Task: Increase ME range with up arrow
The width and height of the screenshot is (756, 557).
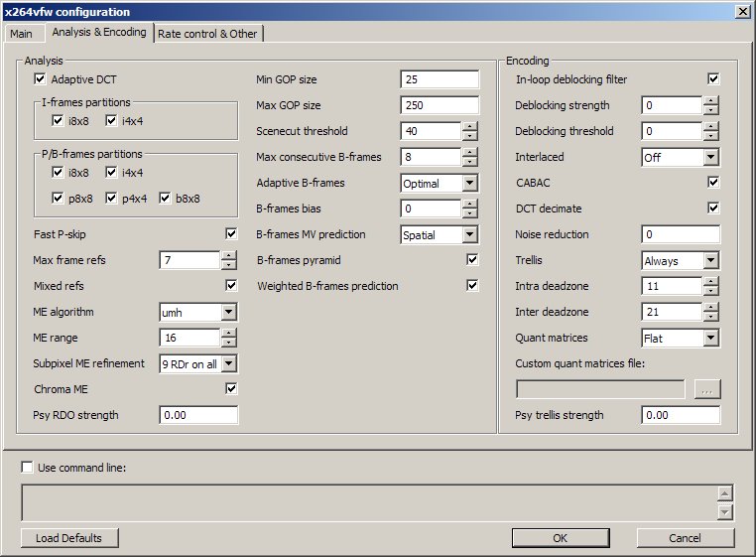Action: 229,334
